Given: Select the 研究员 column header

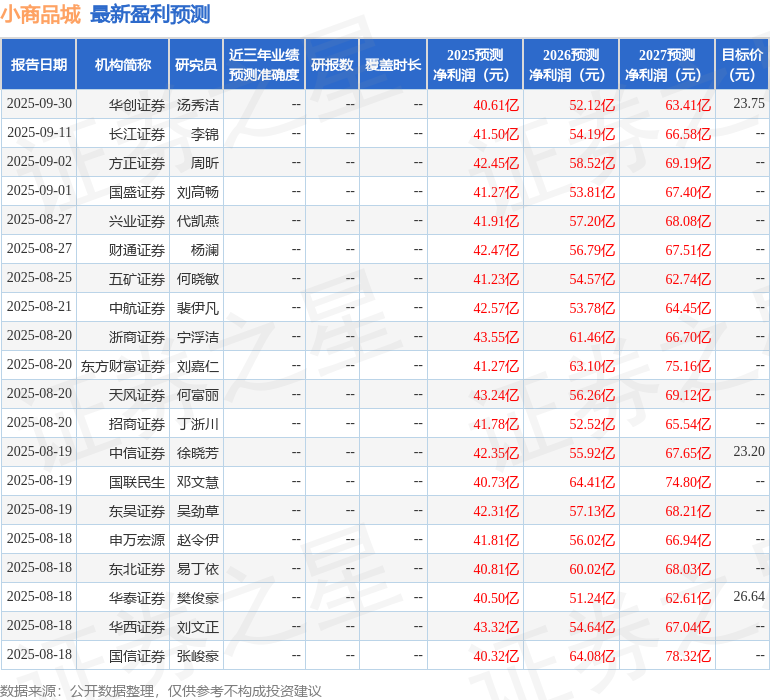Looking at the screenshot, I should (x=196, y=65).
